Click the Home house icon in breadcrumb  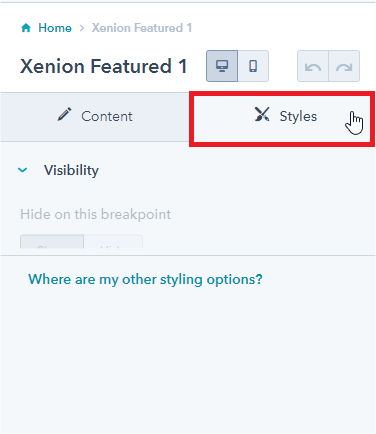click(x=26, y=28)
